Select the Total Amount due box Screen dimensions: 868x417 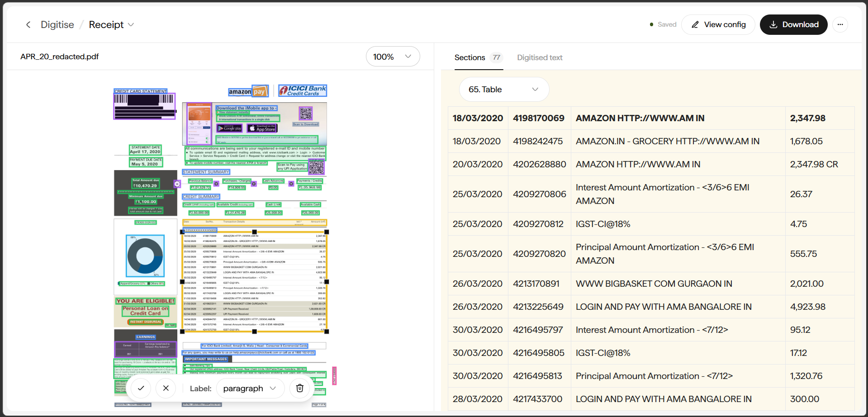point(145,183)
